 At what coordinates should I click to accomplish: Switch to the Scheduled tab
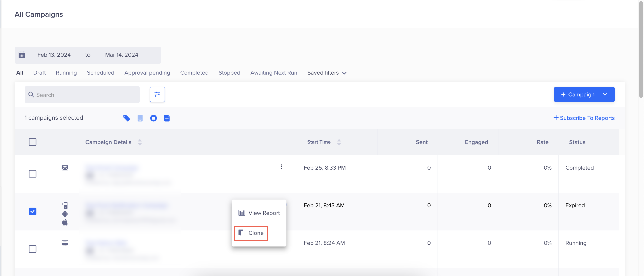[100, 73]
